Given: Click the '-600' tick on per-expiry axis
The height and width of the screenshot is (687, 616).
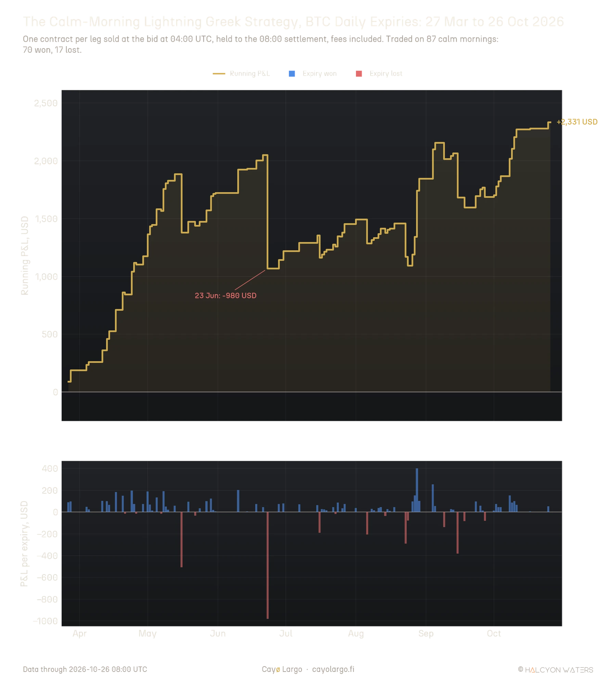Looking at the screenshot, I should (x=47, y=578).
